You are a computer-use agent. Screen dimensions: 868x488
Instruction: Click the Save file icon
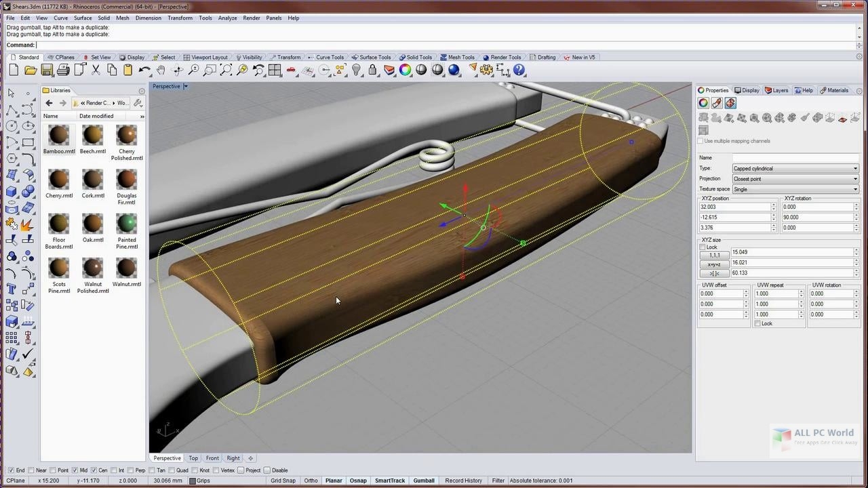pyautogui.click(x=47, y=70)
